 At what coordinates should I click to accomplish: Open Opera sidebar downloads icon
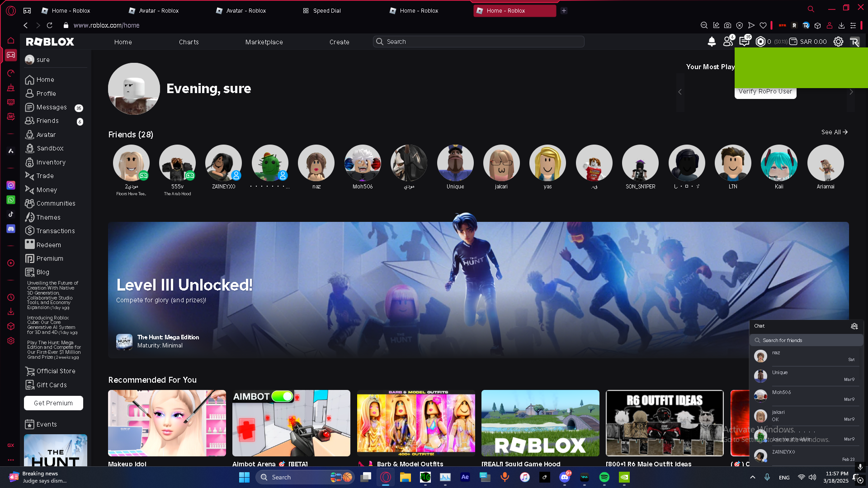11,312
